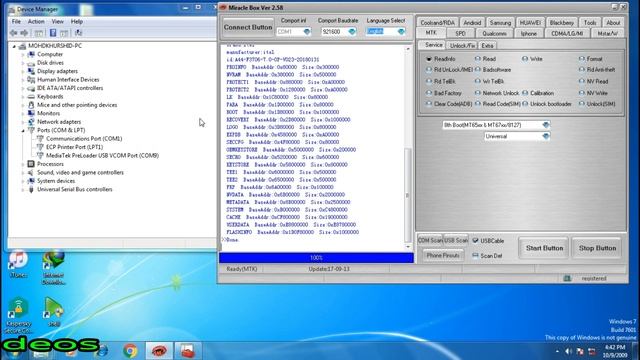Expand Network adapters tree node
This screenshot has height=360, width=640.
tap(23, 122)
